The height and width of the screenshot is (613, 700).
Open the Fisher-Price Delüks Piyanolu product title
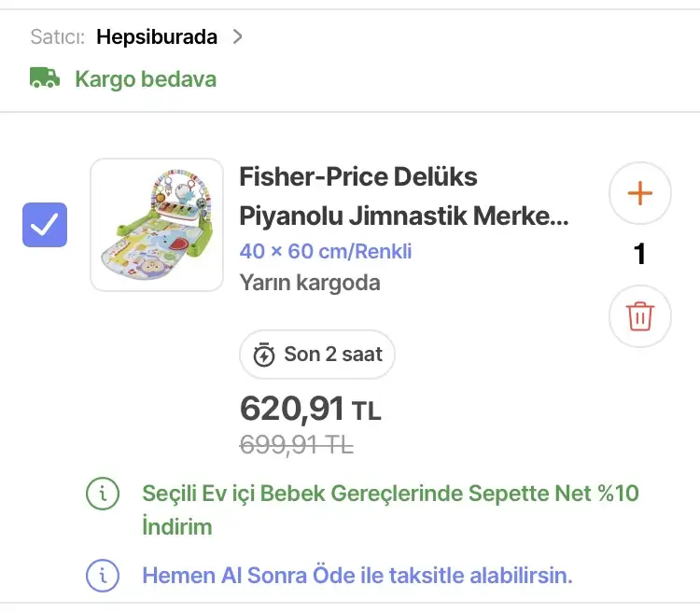click(x=403, y=196)
